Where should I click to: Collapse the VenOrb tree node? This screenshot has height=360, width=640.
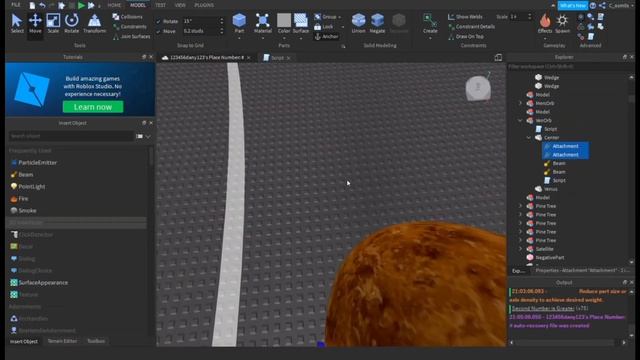click(x=520, y=120)
